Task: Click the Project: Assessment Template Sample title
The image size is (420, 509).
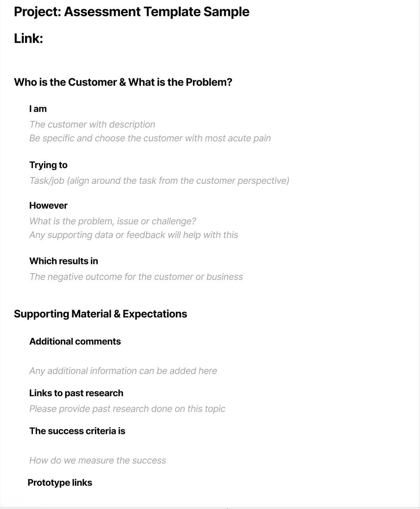Action: (x=131, y=12)
